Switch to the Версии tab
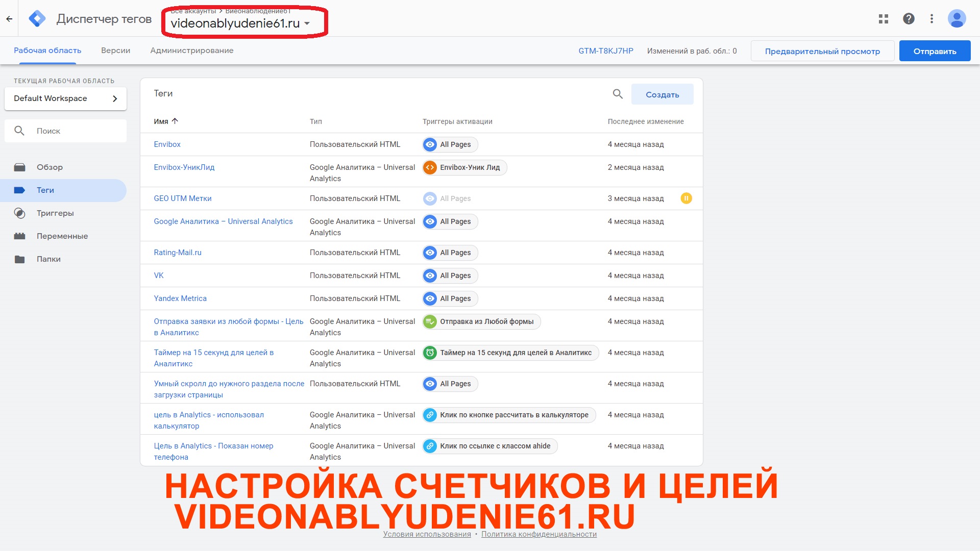Screen dimensions: 980x551 click(x=115, y=51)
